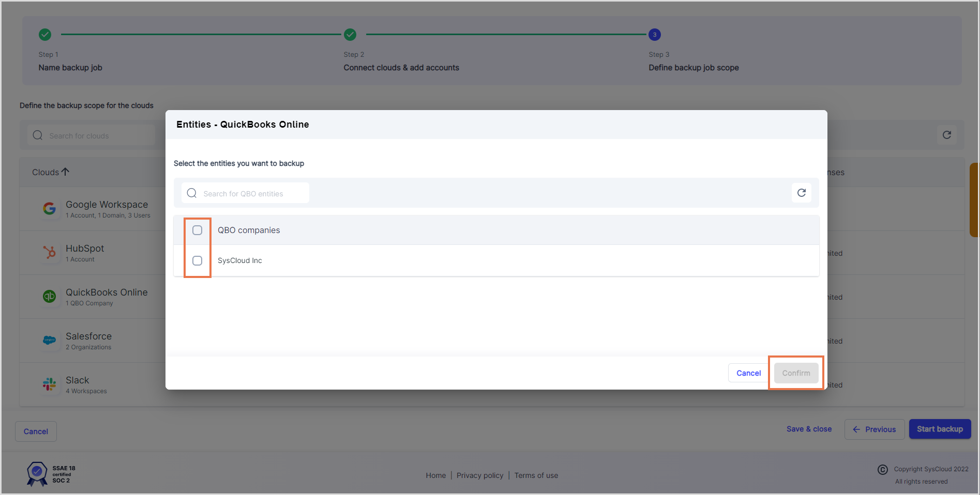
Task: Confirm the selected QBO entities
Action: pos(795,373)
